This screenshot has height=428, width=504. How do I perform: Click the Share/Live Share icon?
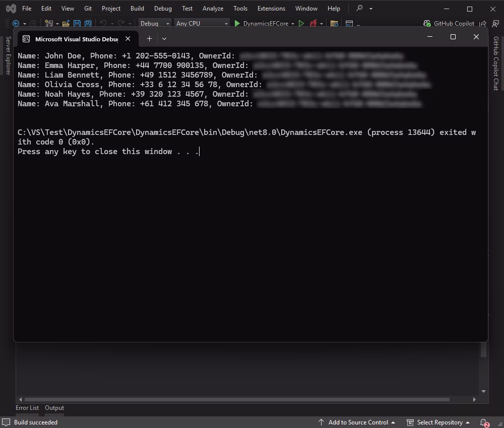click(483, 24)
